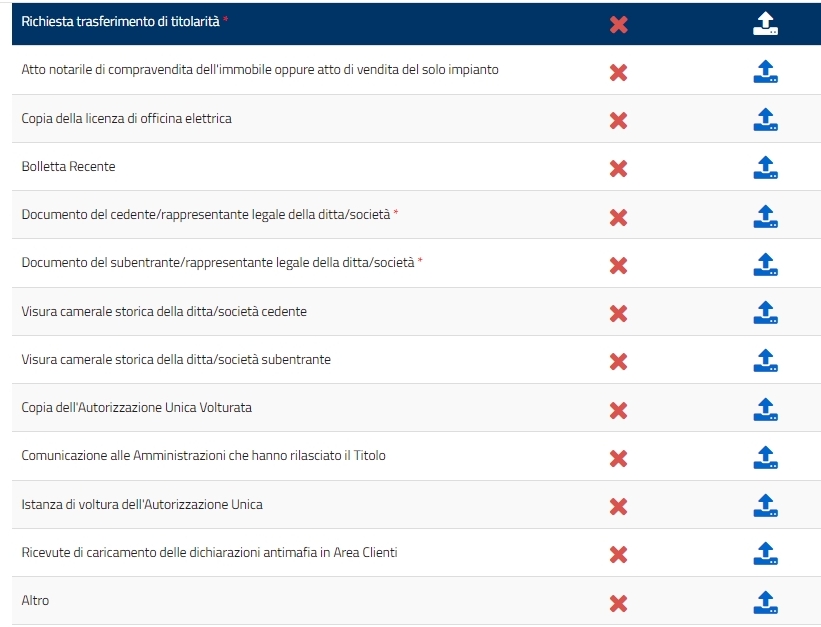Upload a file in the Altro row
The height and width of the screenshot is (627, 821).
coord(765,603)
